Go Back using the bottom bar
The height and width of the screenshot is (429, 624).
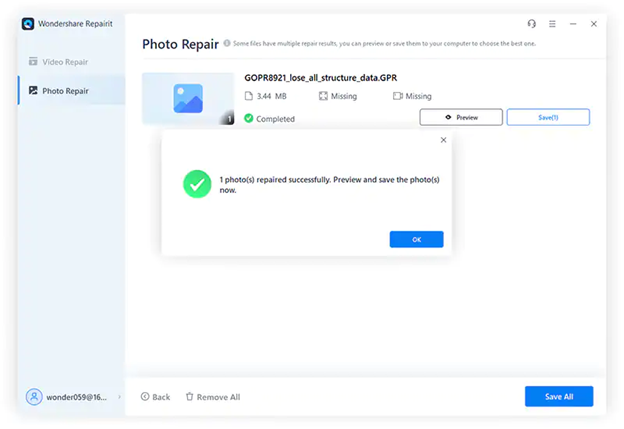pos(155,397)
